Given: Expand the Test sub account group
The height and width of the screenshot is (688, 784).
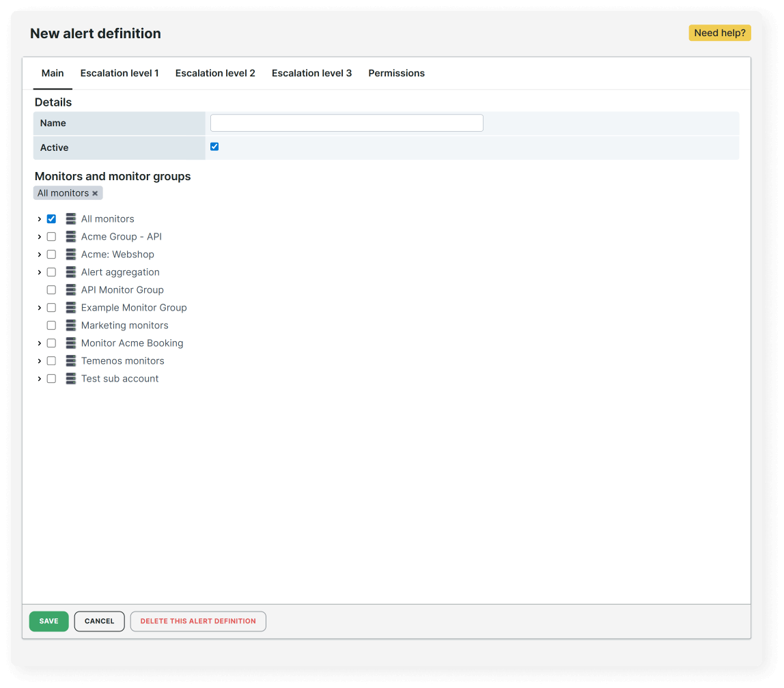Looking at the screenshot, I should 39,378.
